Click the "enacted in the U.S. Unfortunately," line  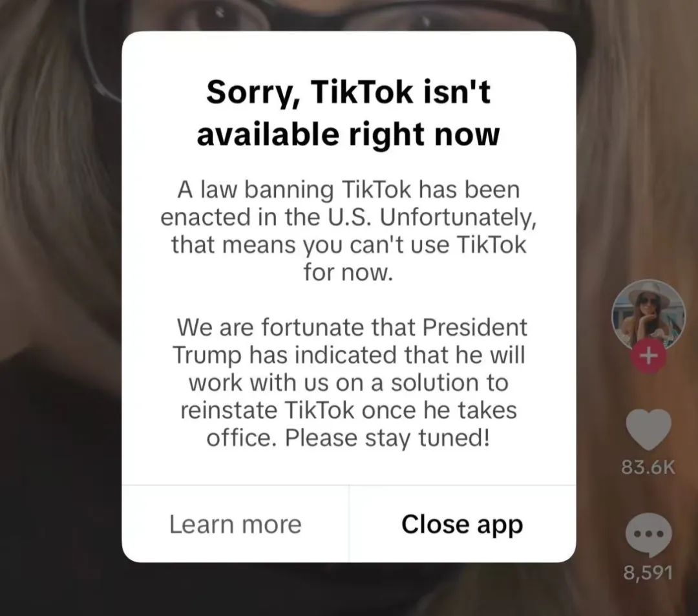(x=348, y=218)
